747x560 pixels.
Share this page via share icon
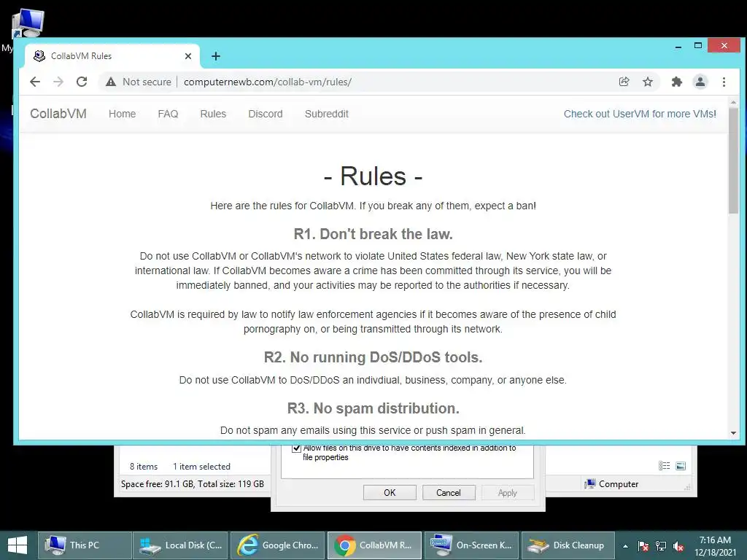point(624,82)
